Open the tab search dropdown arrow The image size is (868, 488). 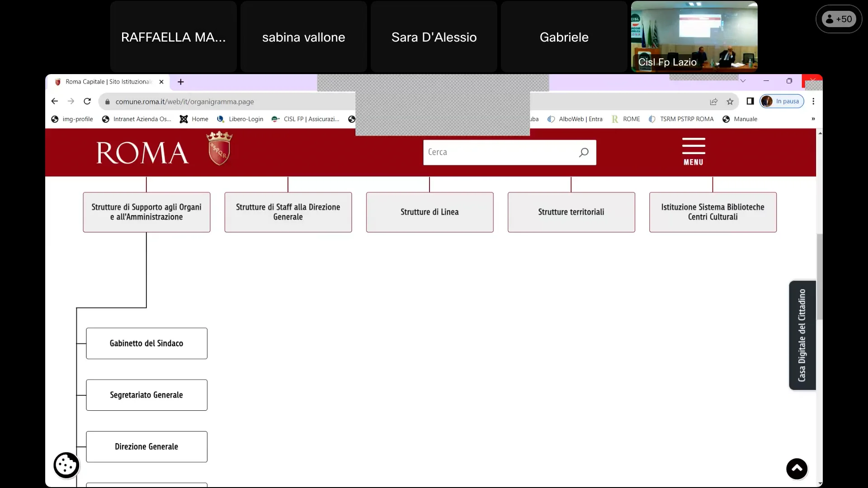coord(743,81)
